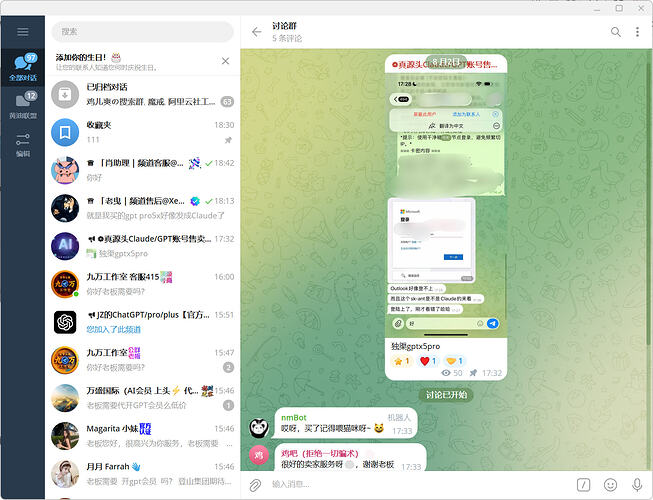Click the blue AI channel avatar
The height and width of the screenshot is (500, 653).
pyautogui.click(x=65, y=246)
